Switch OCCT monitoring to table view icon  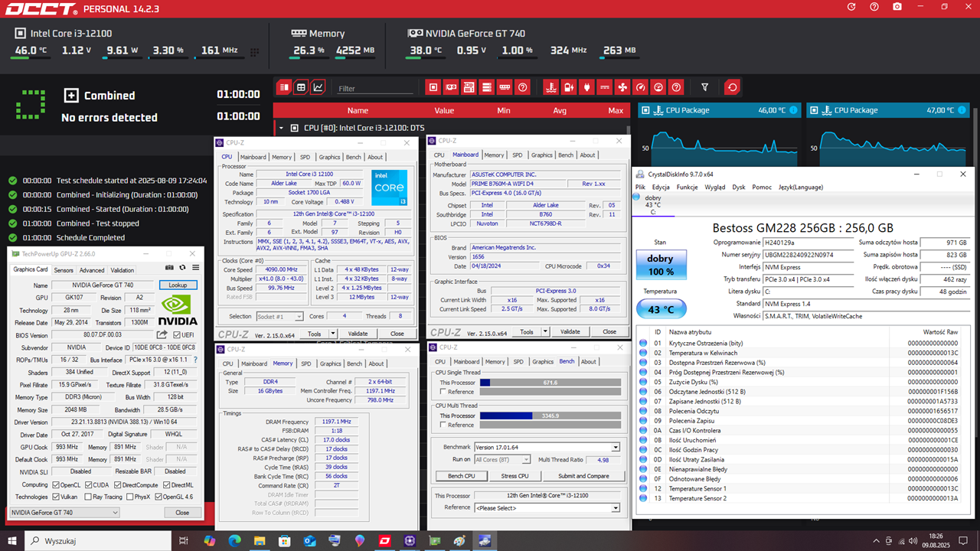click(x=301, y=87)
